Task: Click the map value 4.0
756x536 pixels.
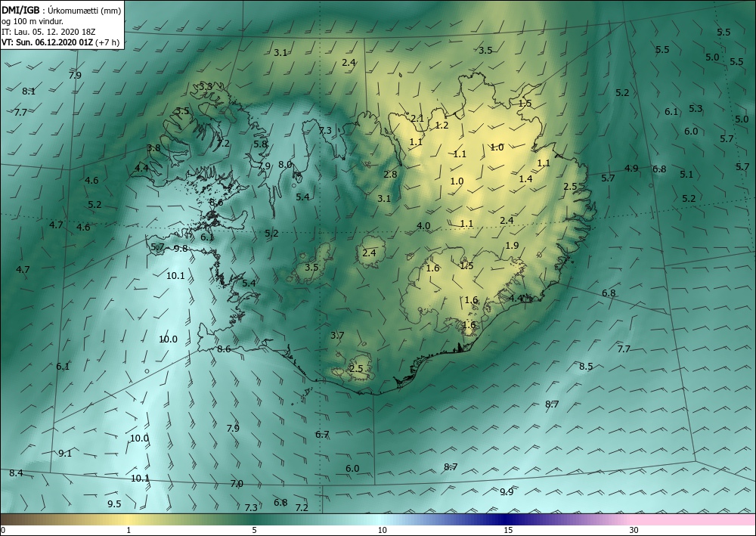Action: [x=423, y=225]
